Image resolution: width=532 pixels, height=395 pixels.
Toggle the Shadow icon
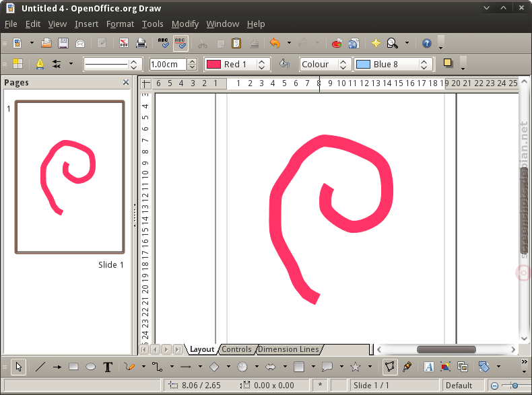448,63
